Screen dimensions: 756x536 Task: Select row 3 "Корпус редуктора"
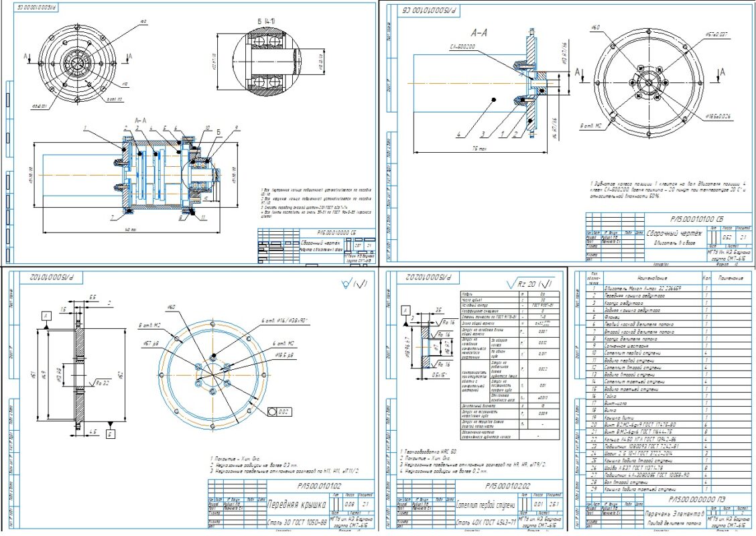668,303
